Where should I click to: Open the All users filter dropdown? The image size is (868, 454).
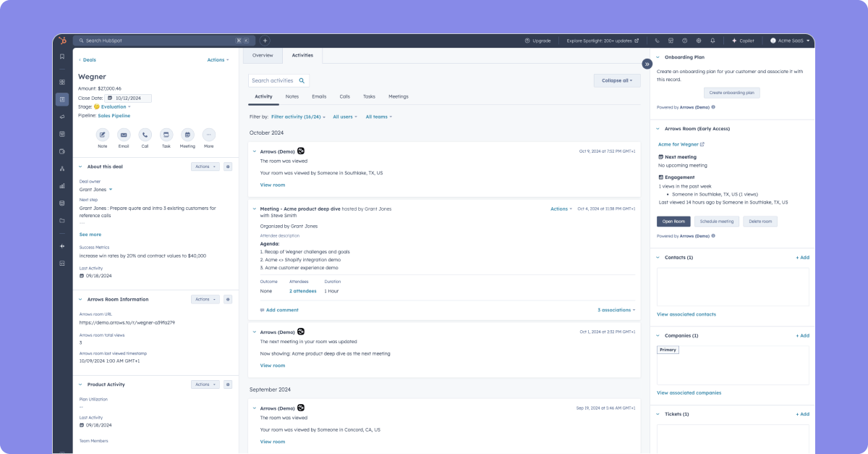[x=345, y=117]
